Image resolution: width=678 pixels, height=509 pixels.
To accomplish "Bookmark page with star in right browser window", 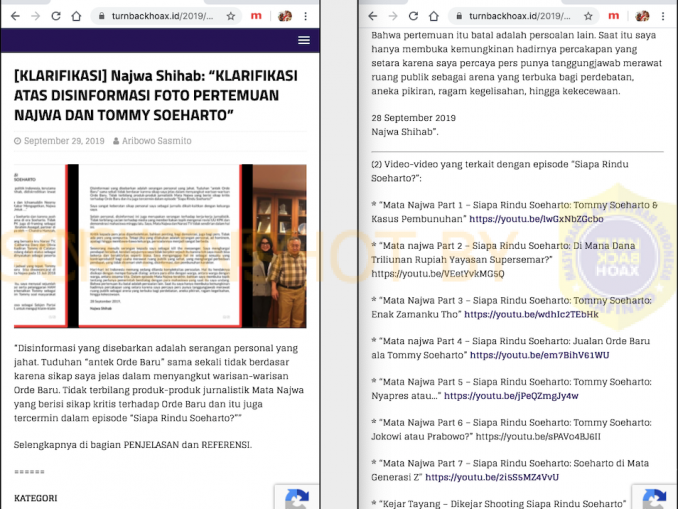I will click(588, 16).
